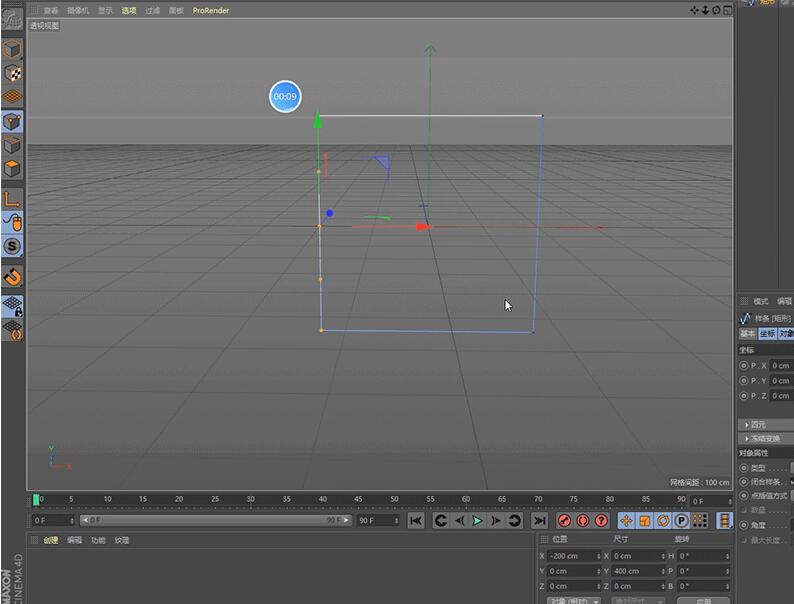Click the current frame field at timeline right
The height and width of the screenshot is (604, 794).
click(711, 501)
